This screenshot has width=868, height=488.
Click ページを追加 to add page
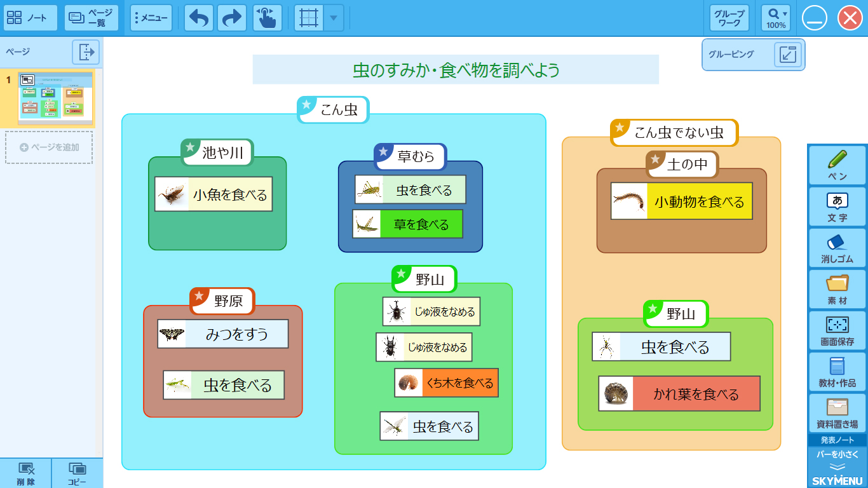pos(49,147)
